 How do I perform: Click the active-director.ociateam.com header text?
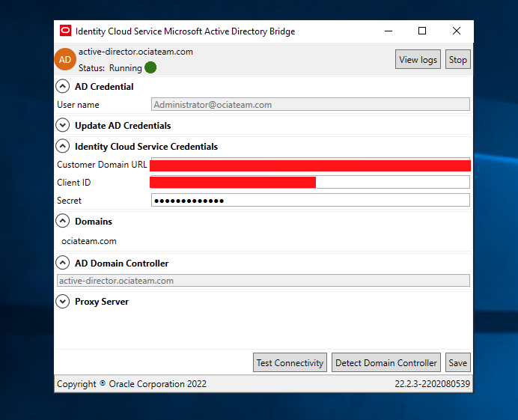pos(135,52)
